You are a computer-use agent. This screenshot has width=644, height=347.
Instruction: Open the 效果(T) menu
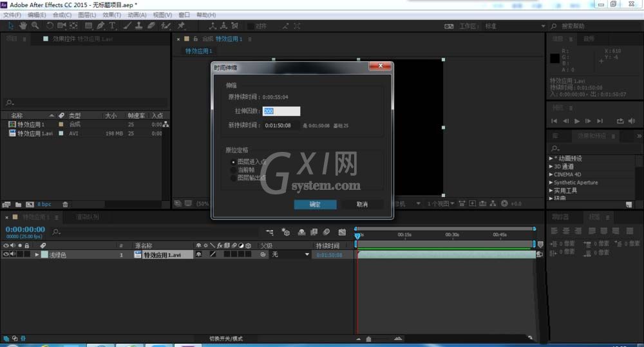coord(111,15)
